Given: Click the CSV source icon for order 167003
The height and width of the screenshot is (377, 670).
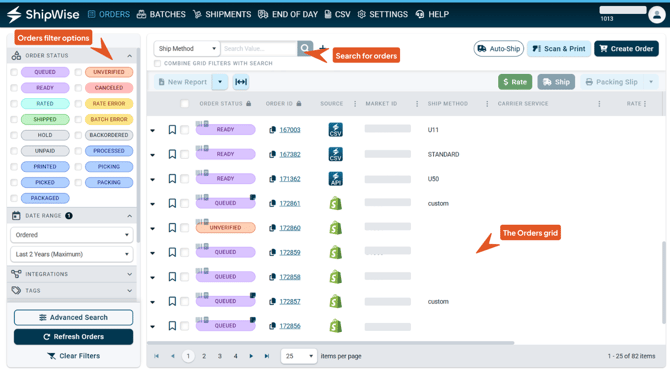Looking at the screenshot, I should [335, 130].
